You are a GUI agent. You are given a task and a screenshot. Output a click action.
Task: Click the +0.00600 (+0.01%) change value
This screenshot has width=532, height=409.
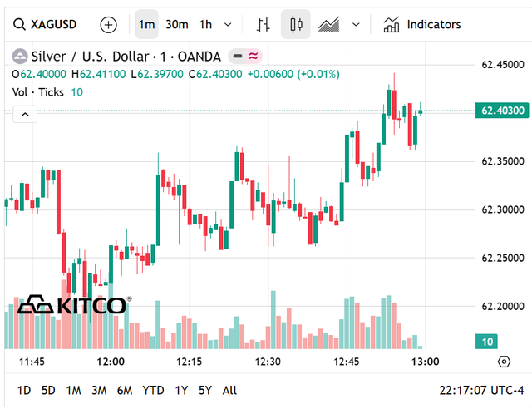point(293,74)
